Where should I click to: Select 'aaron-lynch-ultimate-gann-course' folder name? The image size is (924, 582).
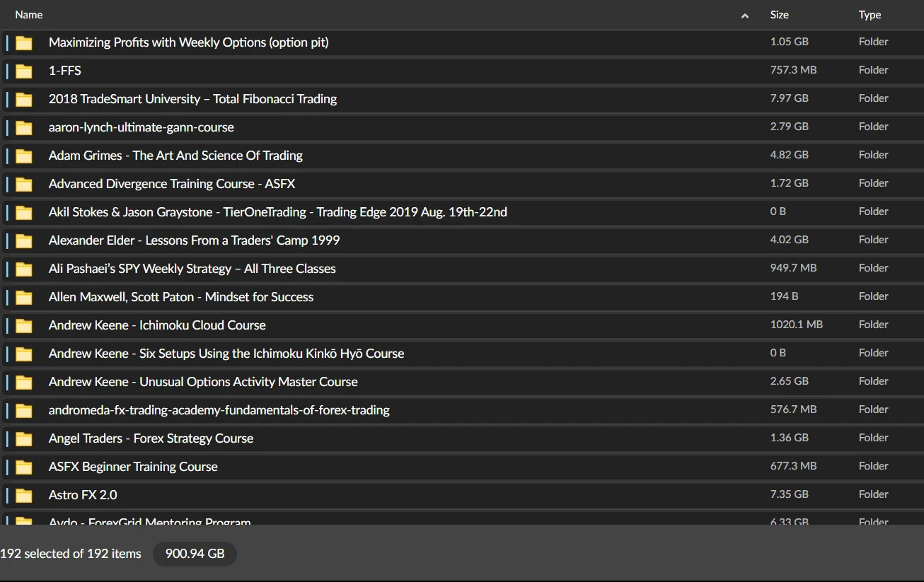tap(142, 127)
